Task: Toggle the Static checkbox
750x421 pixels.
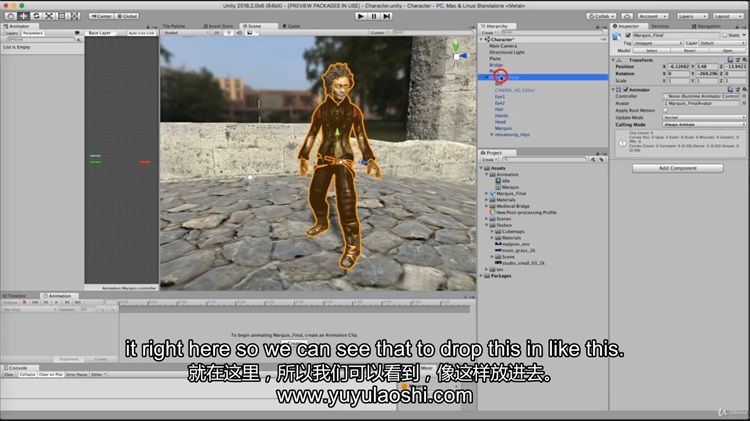Action: pyautogui.click(x=725, y=35)
